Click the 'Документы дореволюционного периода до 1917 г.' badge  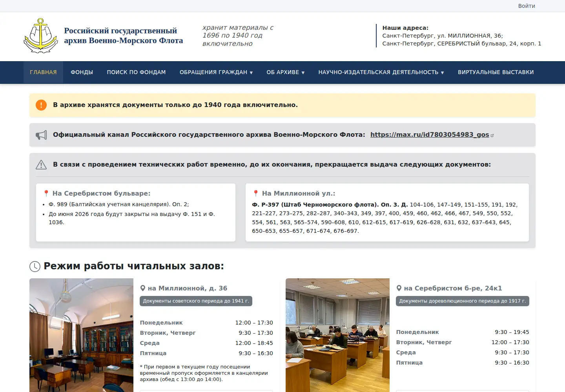(463, 301)
